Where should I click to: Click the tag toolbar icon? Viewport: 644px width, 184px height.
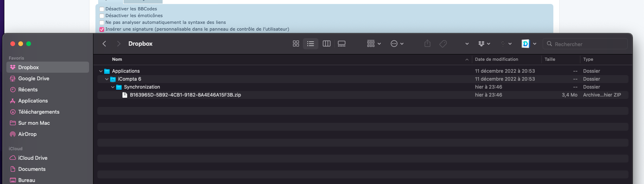tap(443, 44)
